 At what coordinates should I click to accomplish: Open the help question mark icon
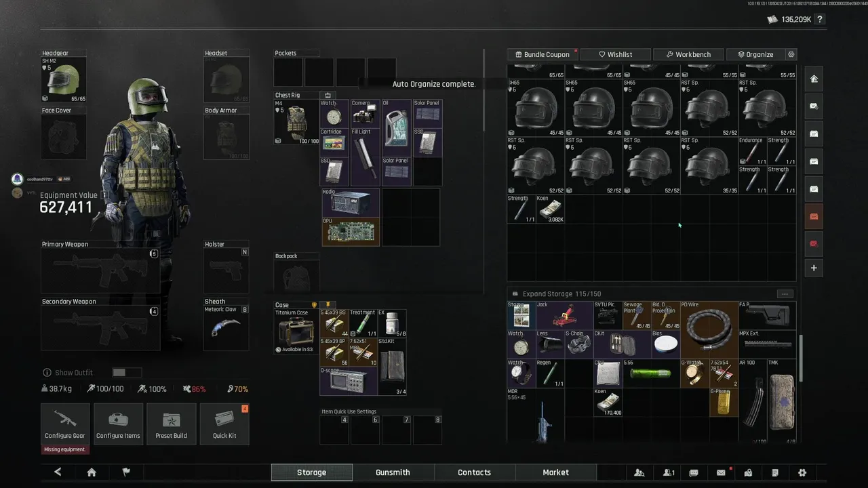pos(820,20)
